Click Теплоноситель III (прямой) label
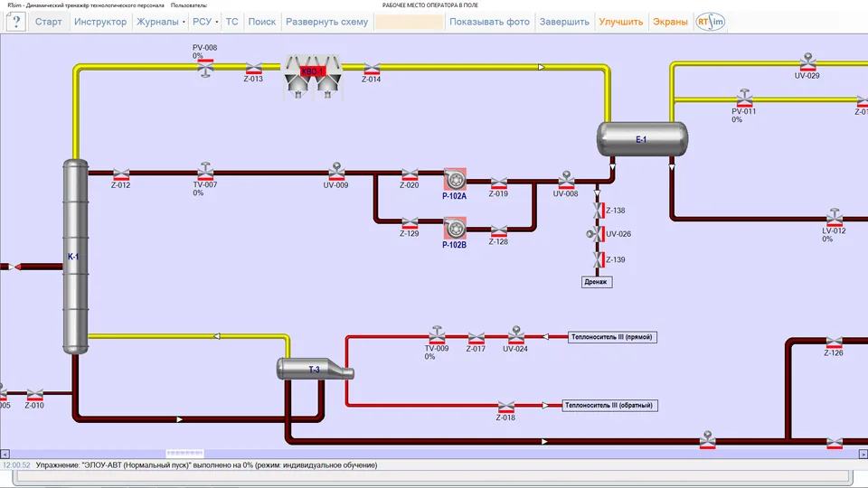 (612, 337)
